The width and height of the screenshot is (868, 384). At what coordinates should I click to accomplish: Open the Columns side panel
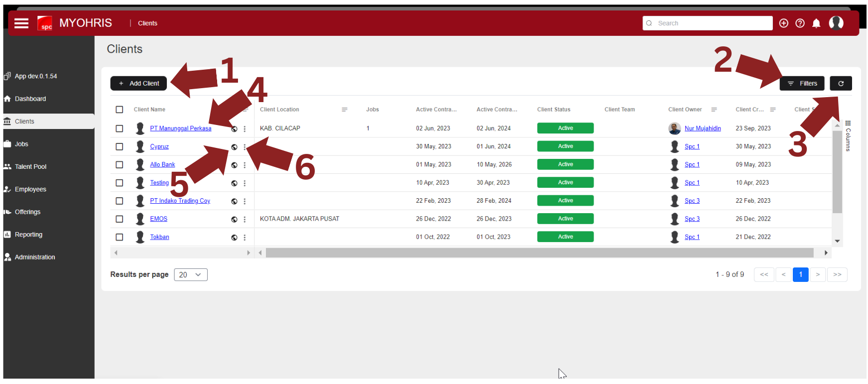point(848,136)
